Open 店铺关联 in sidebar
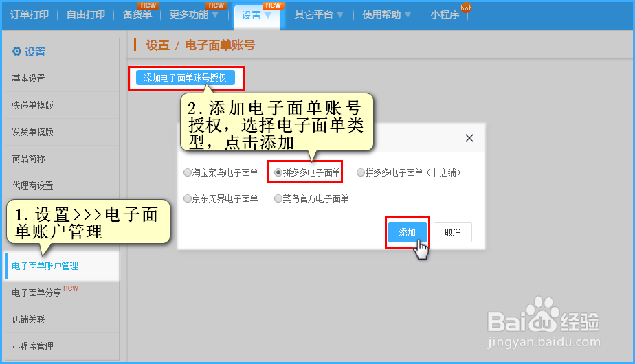The image size is (635, 364). (62, 319)
